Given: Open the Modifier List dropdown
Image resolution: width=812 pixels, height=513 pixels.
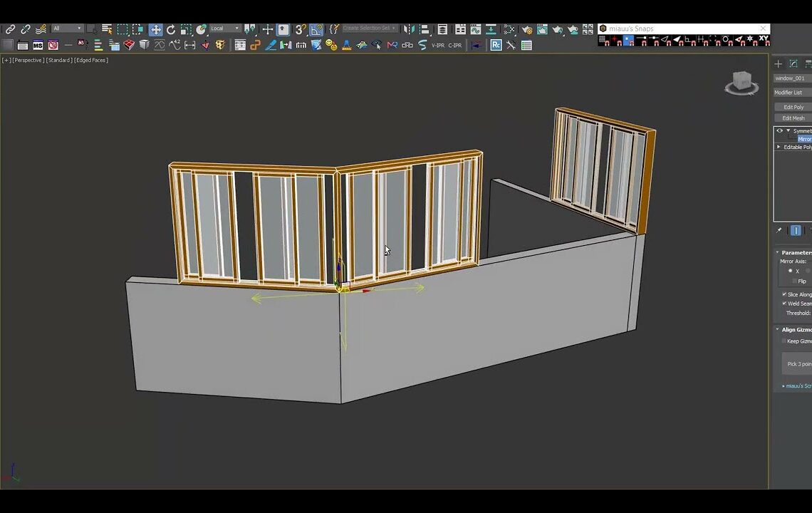Looking at the screenshot, I should 789,92.
